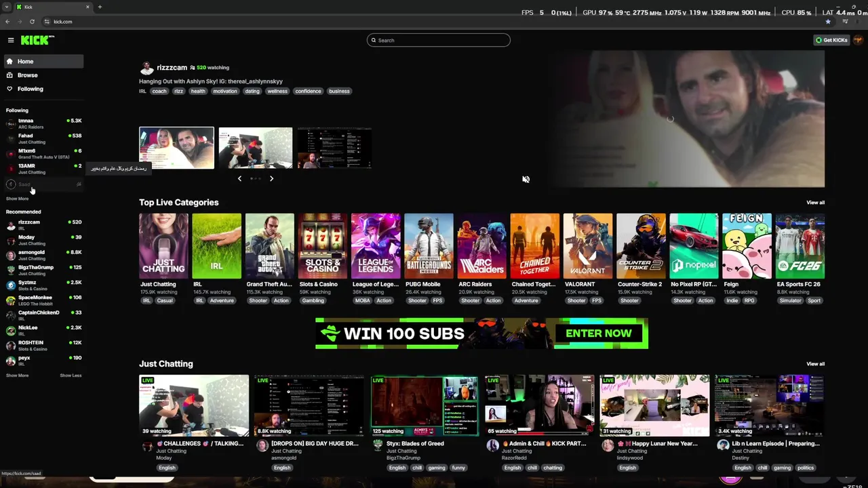This screenshot has width=868, height=488.
Task: Click MOBA tag under League of Legends
Action: point(362,301)
